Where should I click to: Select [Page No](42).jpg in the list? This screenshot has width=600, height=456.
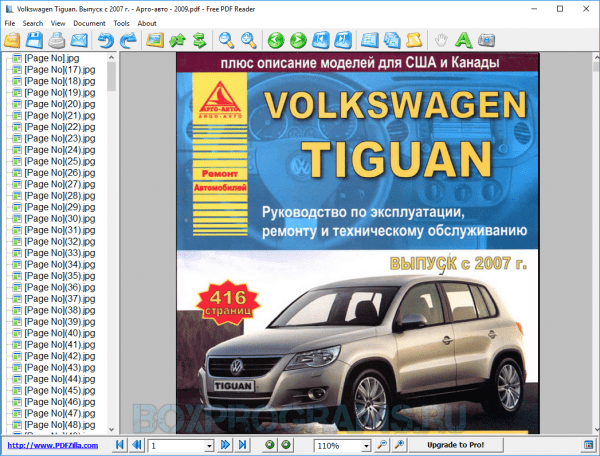[60, 356]
